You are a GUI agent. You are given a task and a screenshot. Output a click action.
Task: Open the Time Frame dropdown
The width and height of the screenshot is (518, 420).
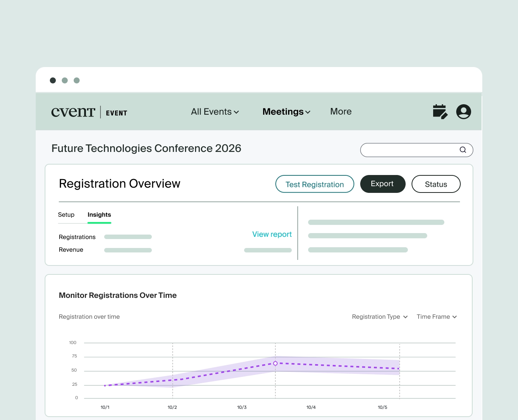pos(437,316)
